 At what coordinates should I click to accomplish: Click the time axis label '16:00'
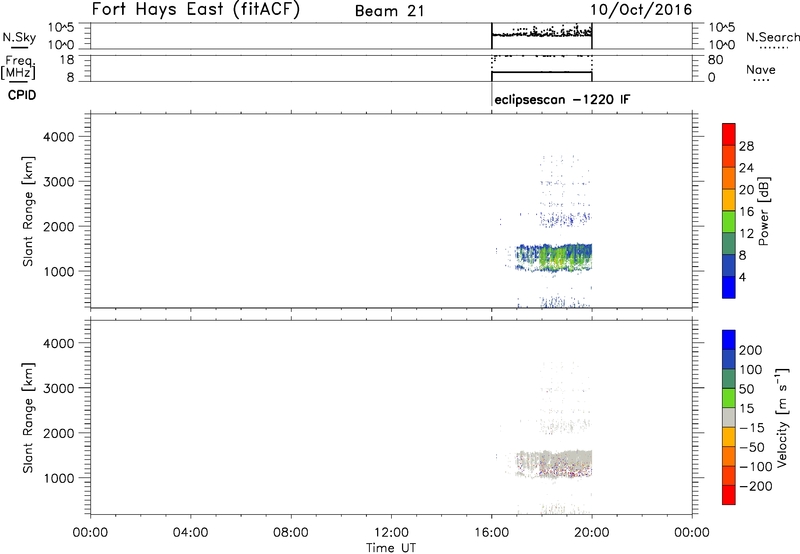(x=491, y=533)
